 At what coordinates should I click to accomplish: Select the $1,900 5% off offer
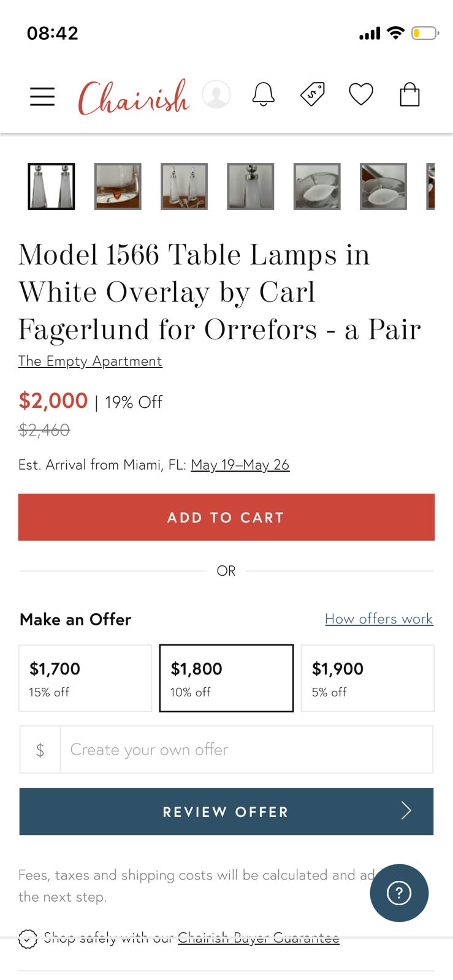click(x=368, y=678)
